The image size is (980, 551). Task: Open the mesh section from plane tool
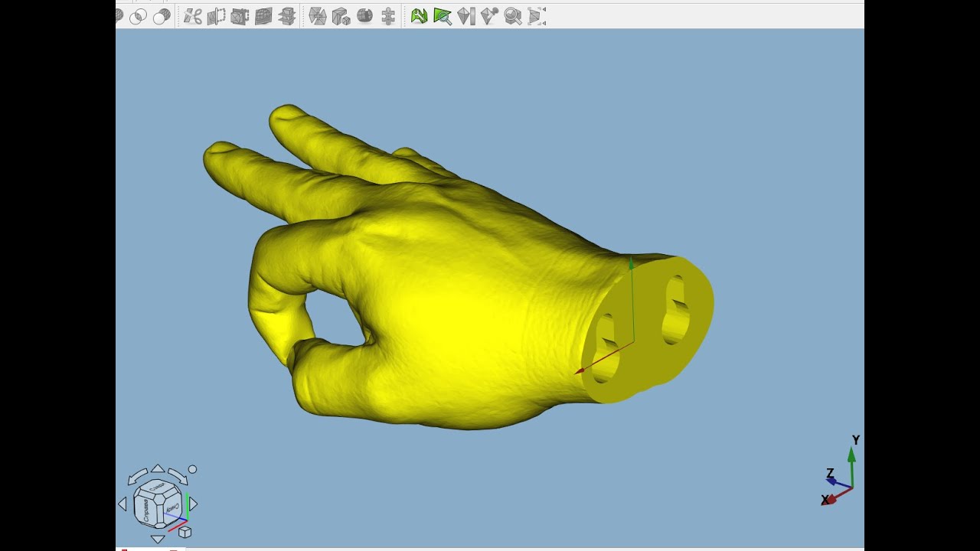point(264,16)
